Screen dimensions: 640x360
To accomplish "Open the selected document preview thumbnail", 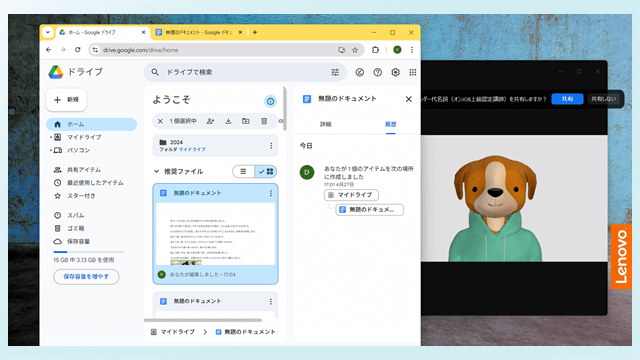I will tap(216, 234).
